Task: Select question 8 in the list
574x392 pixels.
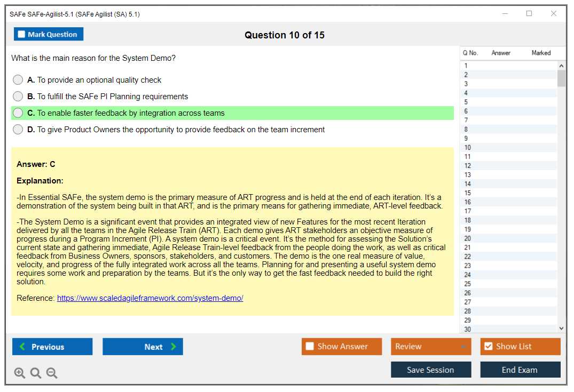Action: [x=508, y=129]
